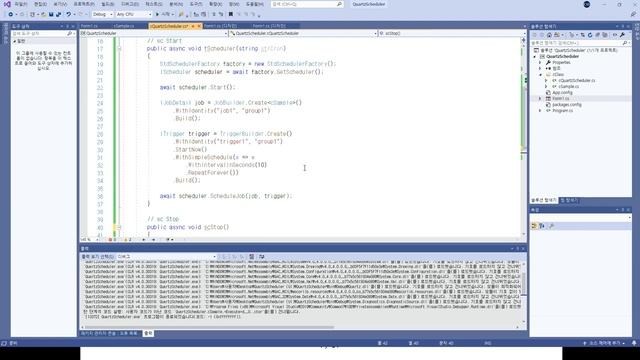Switch to the 출력 tab at bottom
The height and width of the screenshot is (360, 640).
[148, 333]
